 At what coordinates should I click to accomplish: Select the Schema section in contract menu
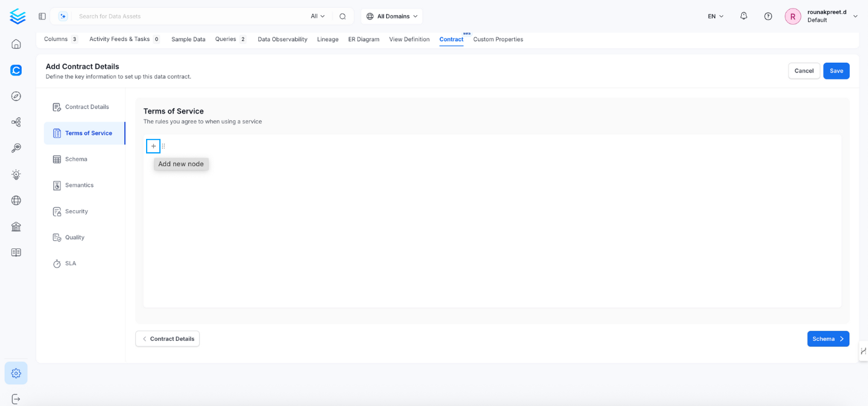coord(76,159)
